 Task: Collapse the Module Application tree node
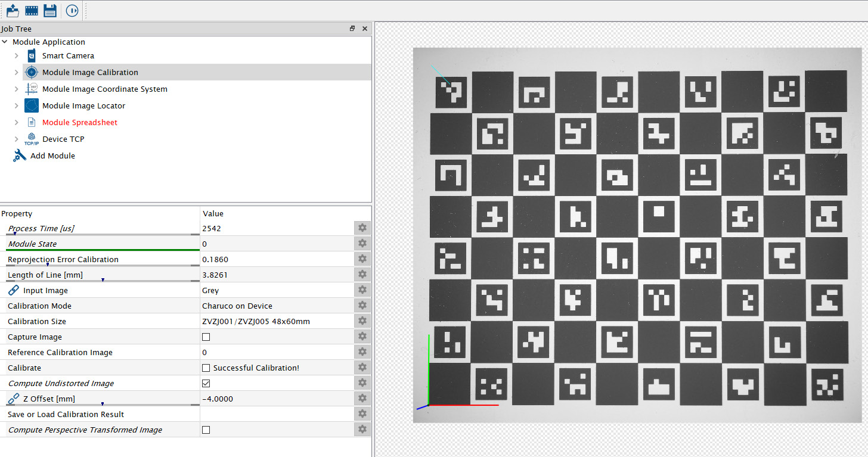(5, 42)
